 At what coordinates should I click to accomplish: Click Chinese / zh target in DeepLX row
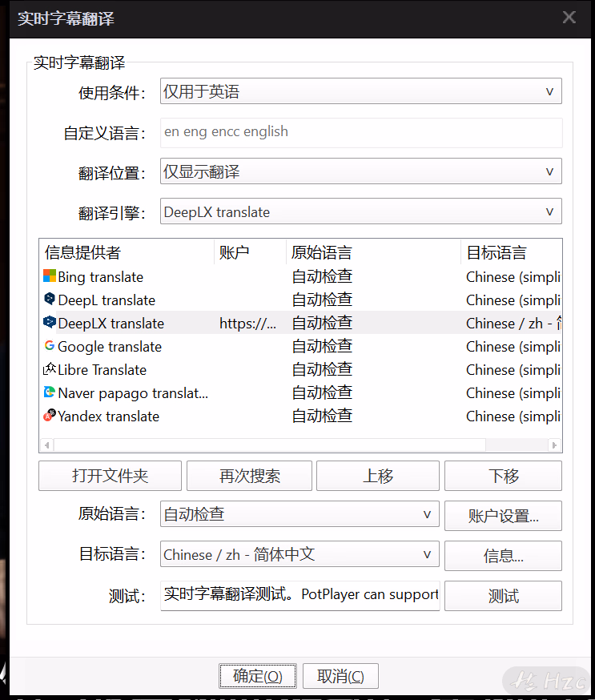(x=513, y=324)
